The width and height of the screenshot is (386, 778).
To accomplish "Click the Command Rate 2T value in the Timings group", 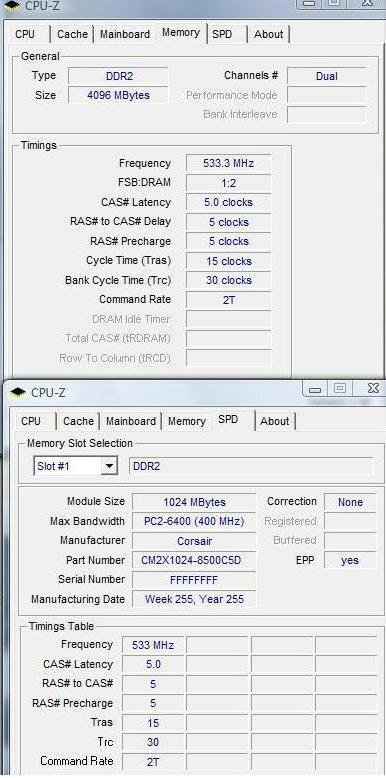I will (x=228, y=300).
